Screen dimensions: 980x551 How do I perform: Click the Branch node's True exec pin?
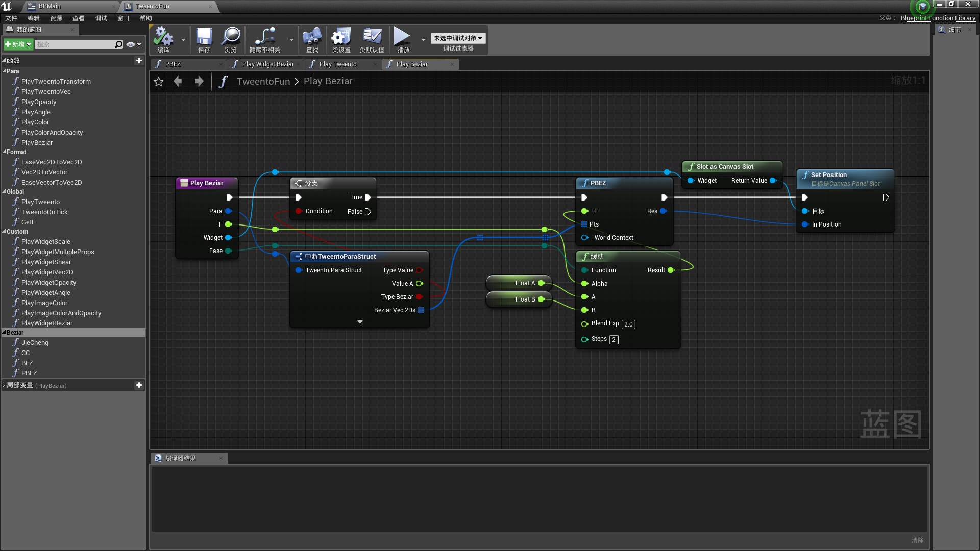[368, 197]
